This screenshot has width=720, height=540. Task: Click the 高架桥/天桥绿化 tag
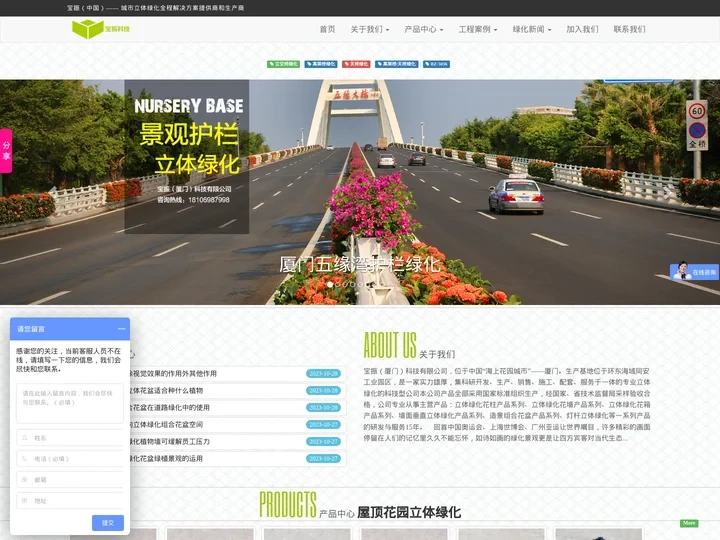coord(396,64)
